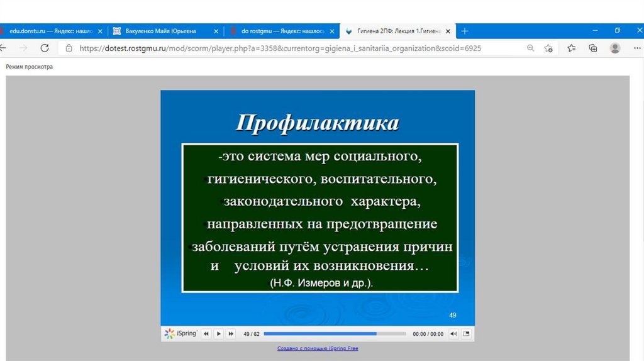This screenshot has width=644, height=361.
Task: Mute the presentation volume
Action: coord(453,334)
